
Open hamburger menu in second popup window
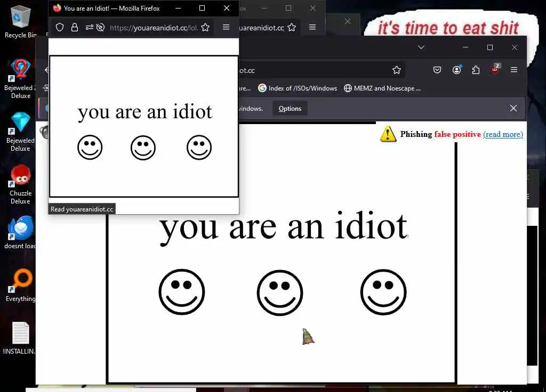pos(312,27)
